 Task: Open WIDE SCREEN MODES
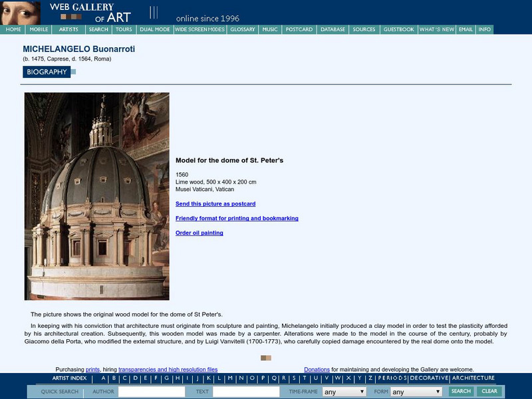tap(200, 29)
